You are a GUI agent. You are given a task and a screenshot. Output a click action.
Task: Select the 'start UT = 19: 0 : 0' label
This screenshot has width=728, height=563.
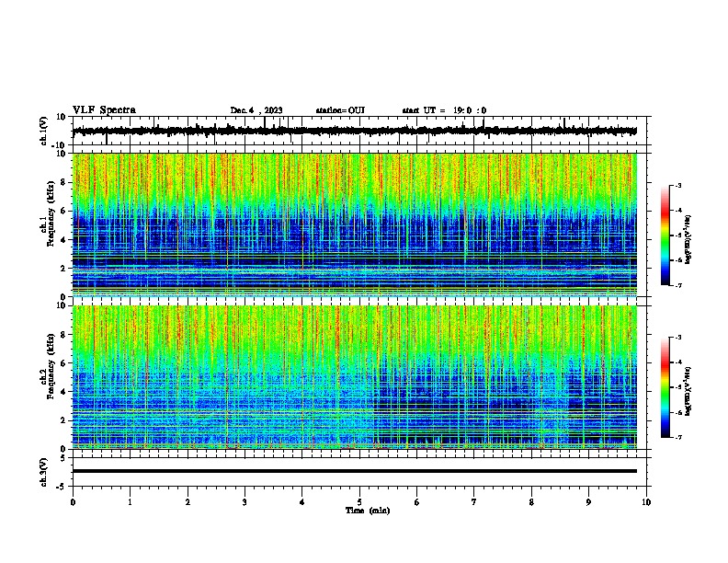point(444,110)
